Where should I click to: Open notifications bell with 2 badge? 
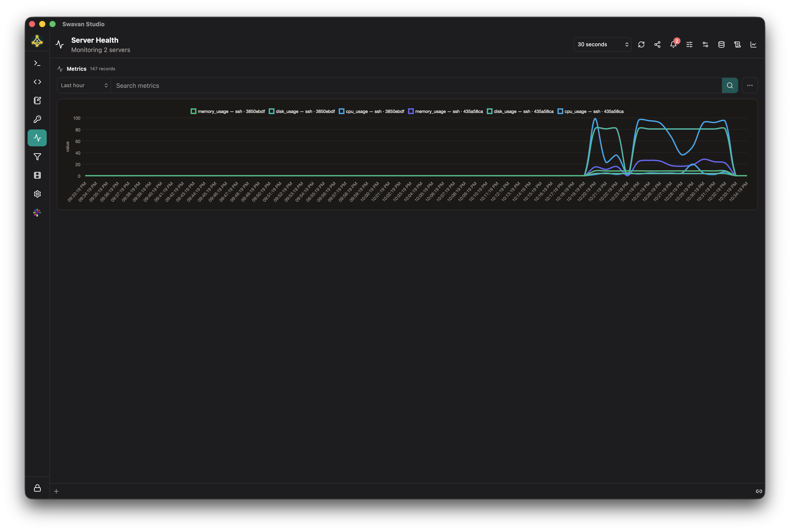[x=674, y=44]
